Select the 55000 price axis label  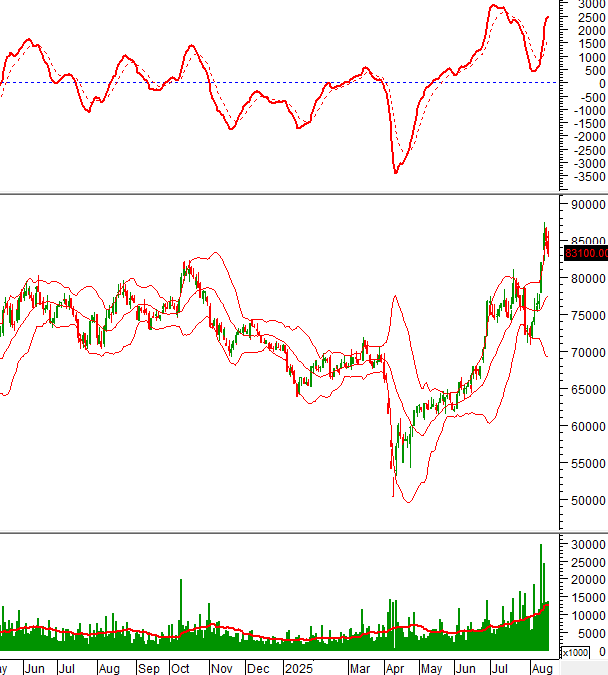pyautogui.click(x=589, y=464)
